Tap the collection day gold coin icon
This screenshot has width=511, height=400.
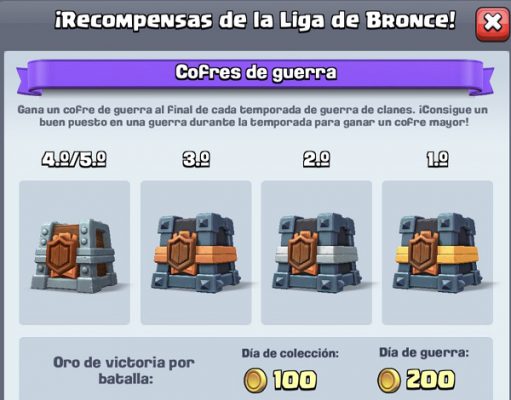coord(256,380)
